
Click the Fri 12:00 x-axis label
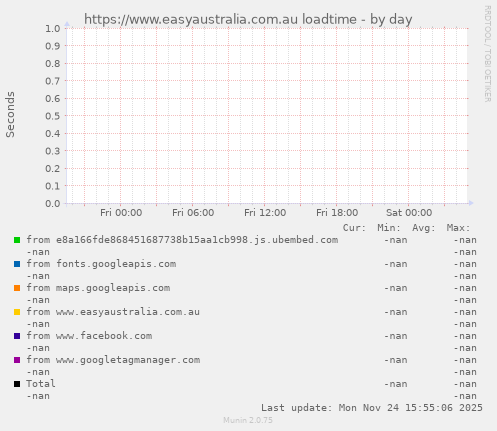point(265,213)
